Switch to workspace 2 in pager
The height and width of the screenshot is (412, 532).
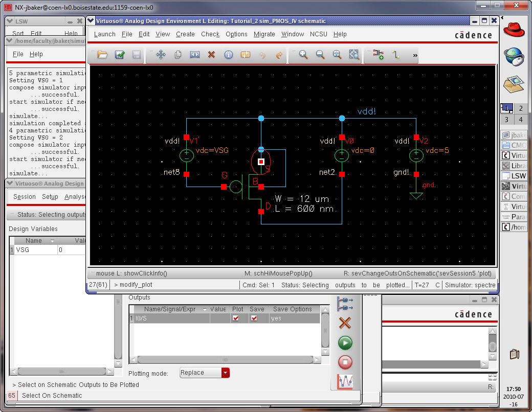pyautogui.click(x=521, y=108)
